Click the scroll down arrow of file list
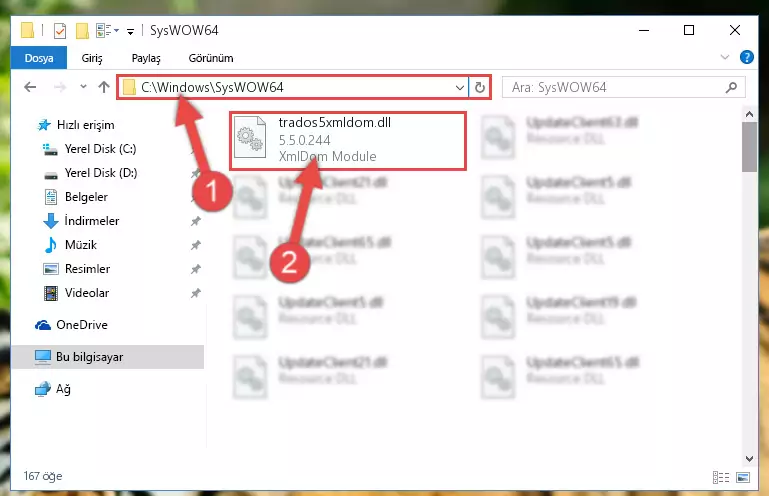 click(749, 459)
